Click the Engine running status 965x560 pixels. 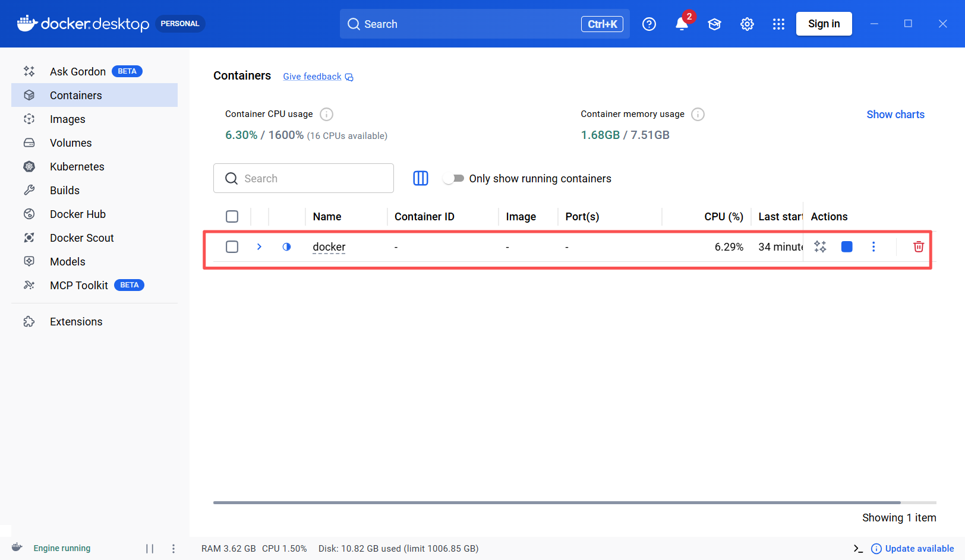pos(62,548)
